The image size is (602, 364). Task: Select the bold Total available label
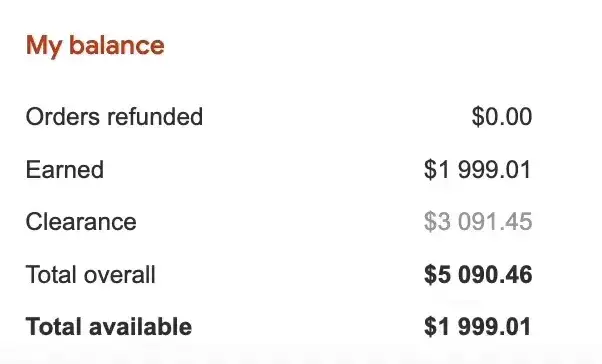tap(109, 327)
